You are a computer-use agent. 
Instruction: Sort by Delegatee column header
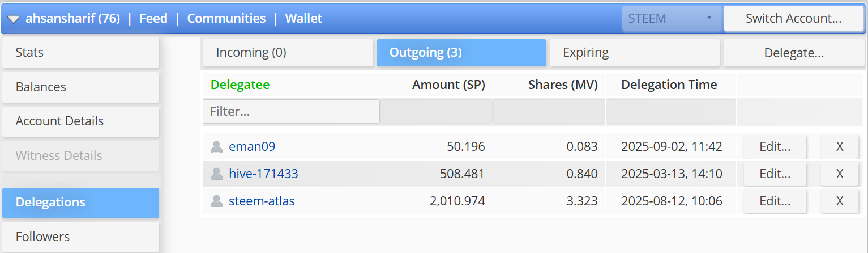click(x=240, y=85)
